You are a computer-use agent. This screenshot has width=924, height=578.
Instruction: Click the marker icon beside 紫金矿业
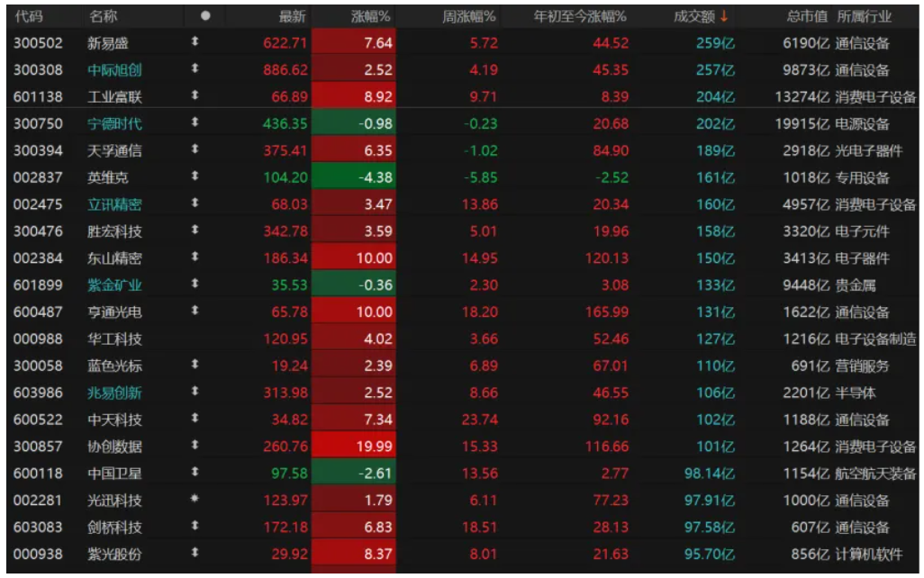click(x=195, y=284)
